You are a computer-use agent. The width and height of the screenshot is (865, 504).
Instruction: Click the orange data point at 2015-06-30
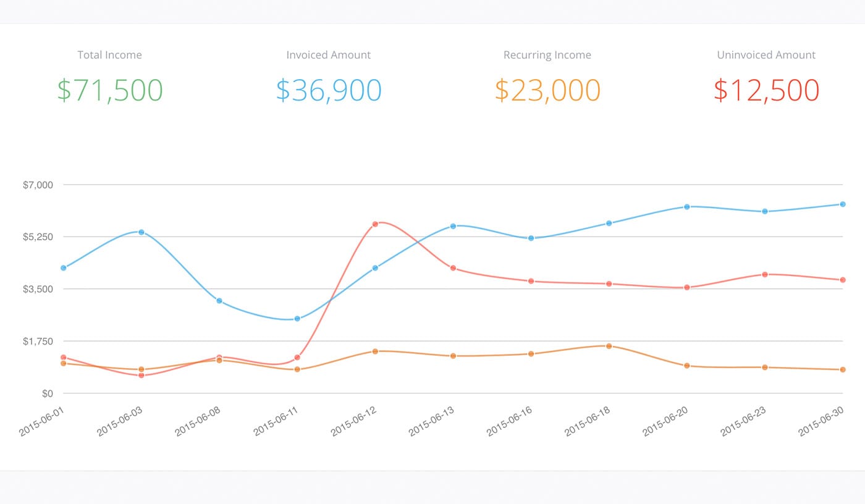click(x=843, y=369)
